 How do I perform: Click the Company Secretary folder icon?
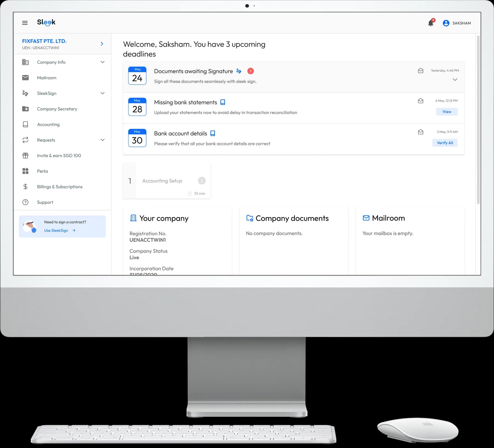[25, 109]
